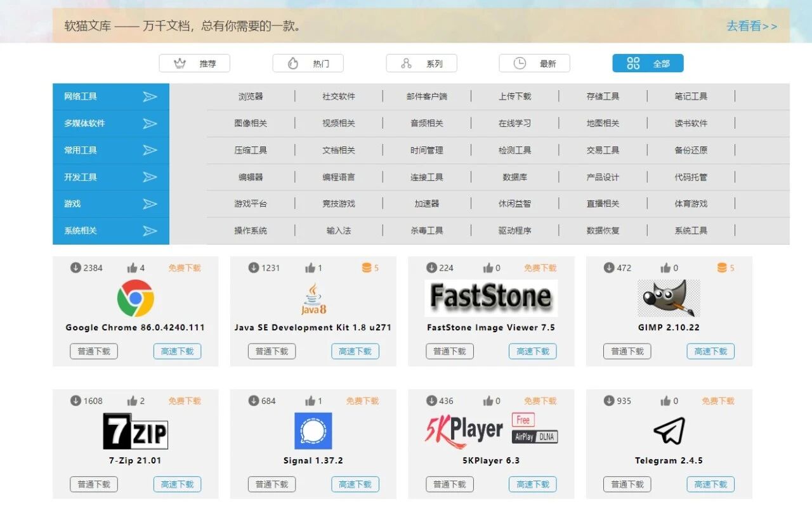Open the Signal app icon
812x518 pixels.
tap(313, 431)
